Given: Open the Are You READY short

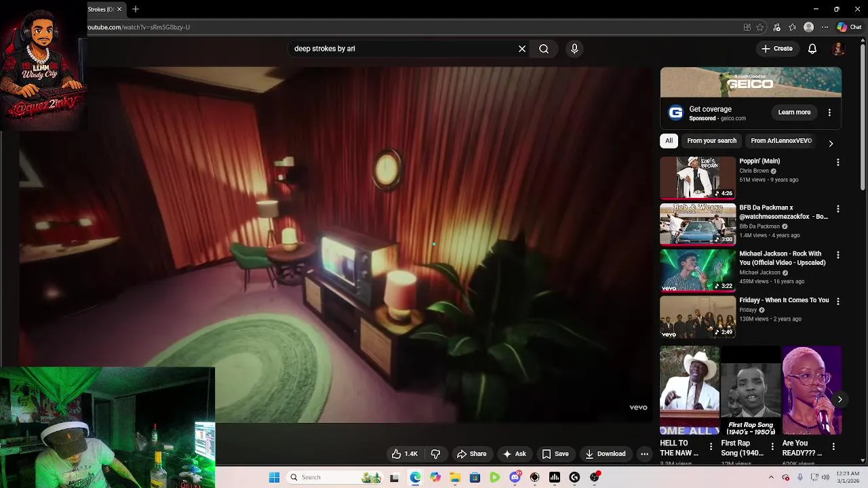Looking at the screenshot, I should [x=812, y=390].
